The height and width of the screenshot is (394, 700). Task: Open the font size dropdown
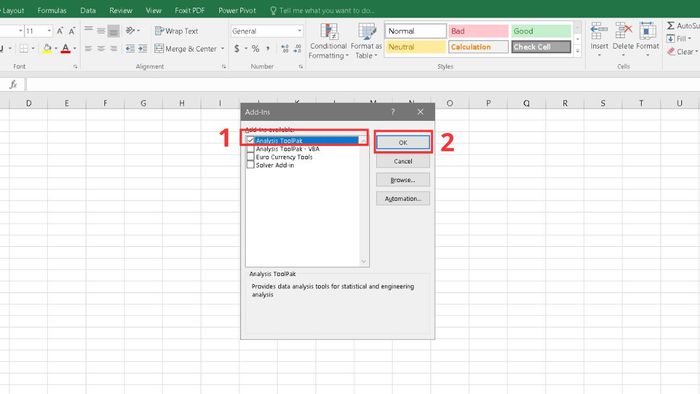point(49,31)
